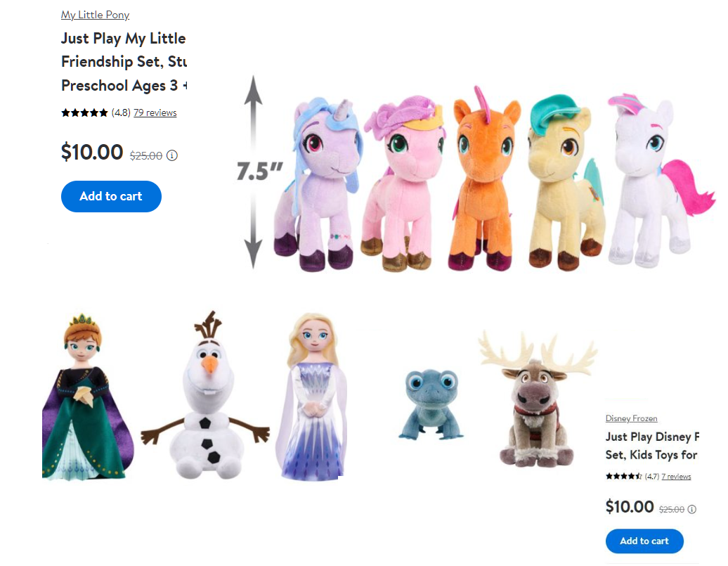
Task: View the 7 reviews link
Action: (676, 476)
